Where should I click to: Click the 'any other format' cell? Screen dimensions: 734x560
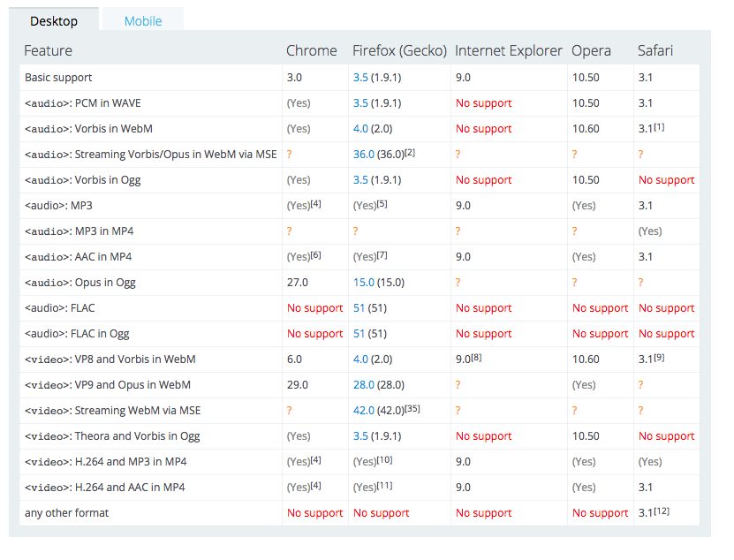(x=151, y=512)
